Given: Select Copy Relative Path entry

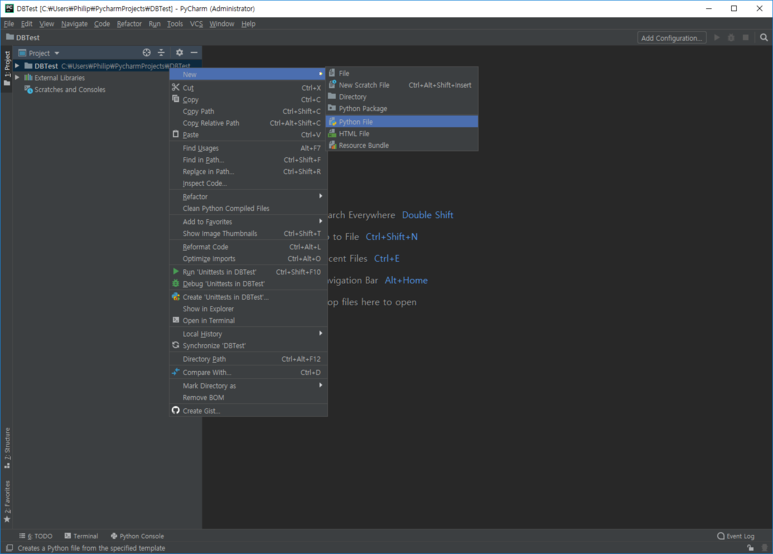Looking at the screenshot, I should pyautogui.click(x=248, y=123).
